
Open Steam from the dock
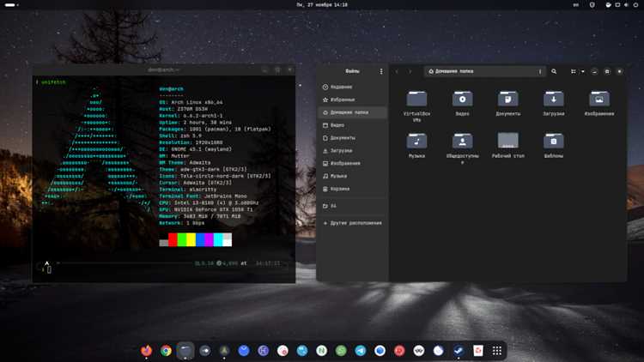point(458,351)
